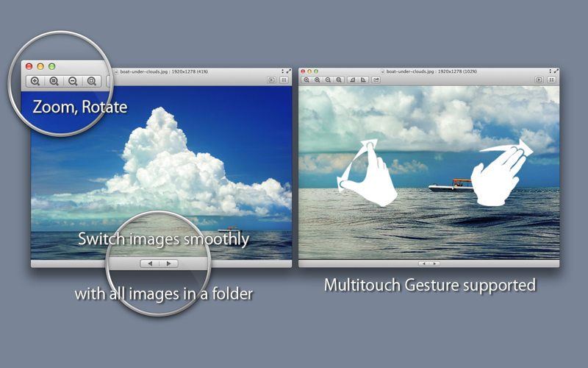Zoom out with the magnified minus magnifier
The height and width of the screenshot is (368, 588).
pos(73,81)
